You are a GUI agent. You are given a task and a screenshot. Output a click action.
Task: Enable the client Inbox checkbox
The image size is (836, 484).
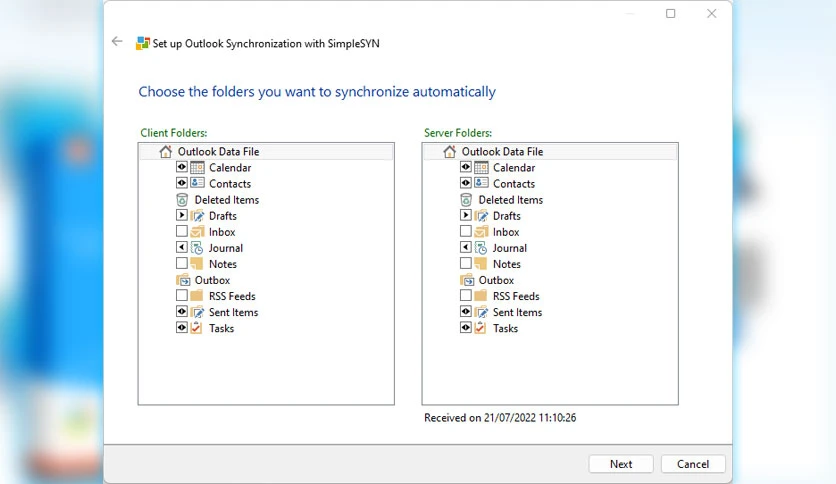(x=182, y=231)
